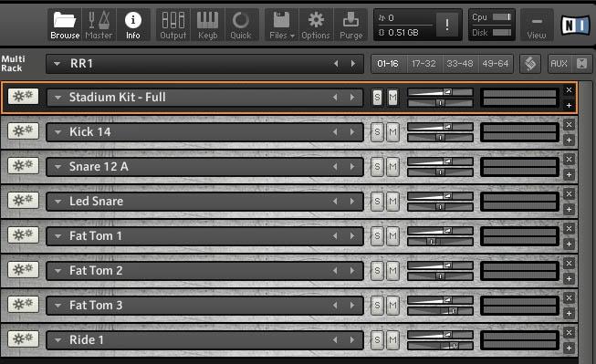Load next instrument after Kick 14

coord(352,132)
